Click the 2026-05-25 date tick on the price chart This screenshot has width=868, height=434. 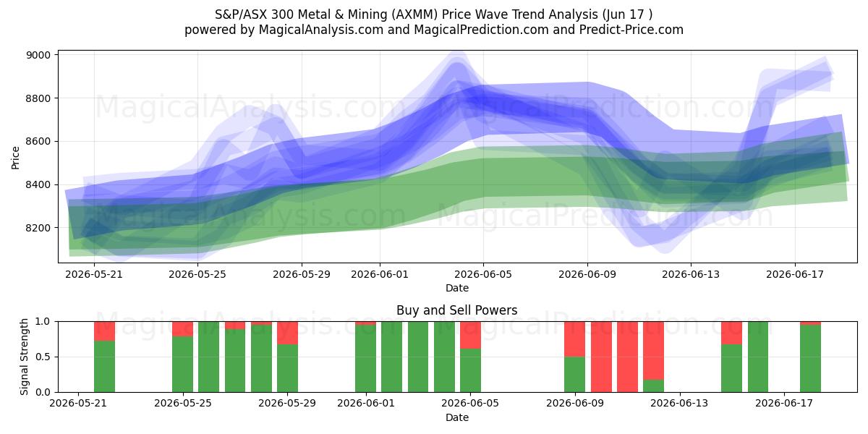point(198,274)
